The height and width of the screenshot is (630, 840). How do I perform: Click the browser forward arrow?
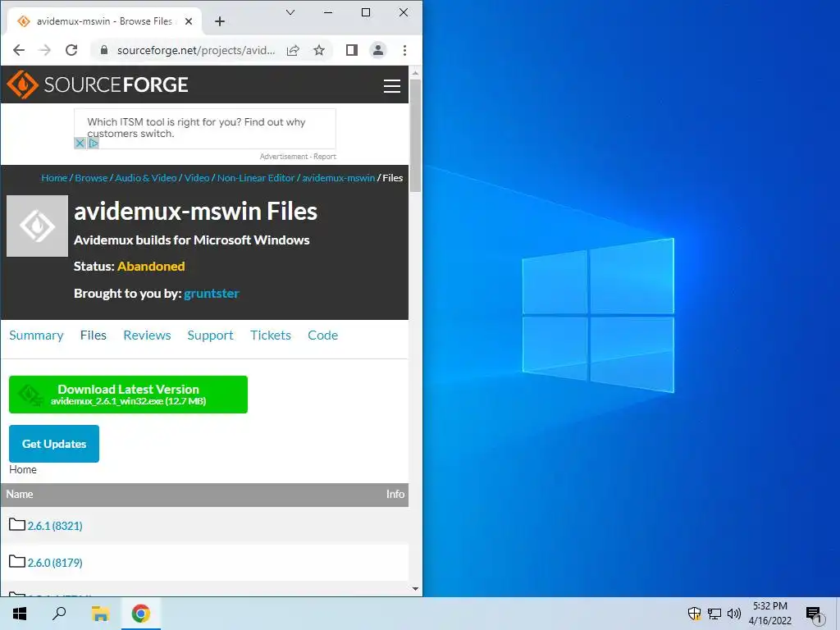pos(45,50)
